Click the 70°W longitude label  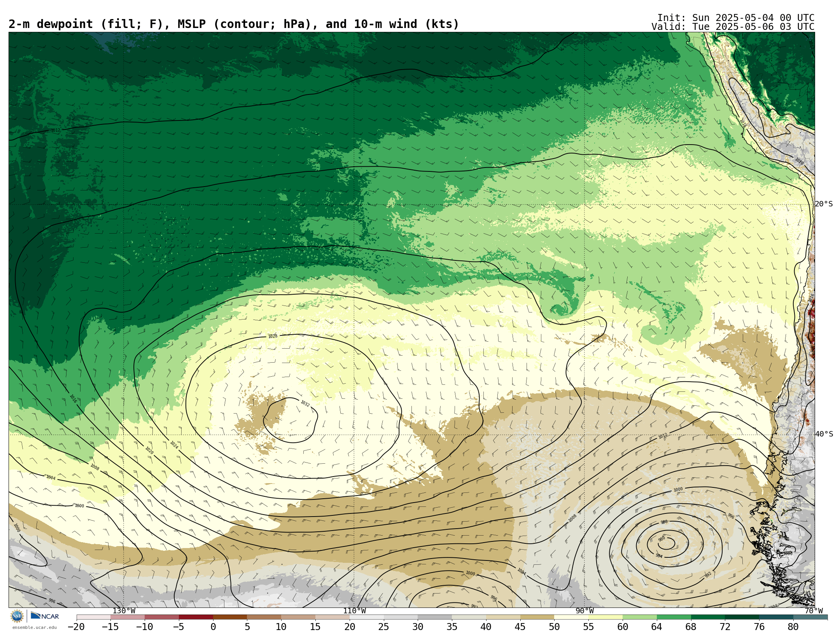pyautogui.click(x=814, y=611)
